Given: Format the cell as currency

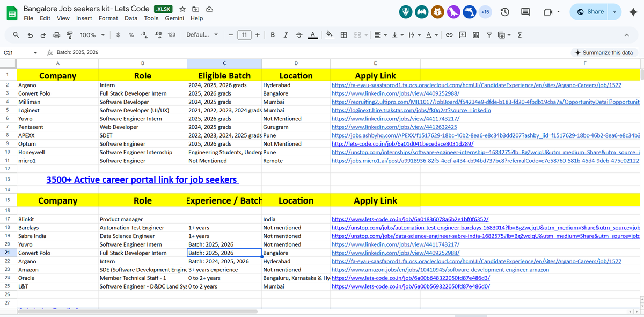Looking at the screenshot, I should click(118, 35).
